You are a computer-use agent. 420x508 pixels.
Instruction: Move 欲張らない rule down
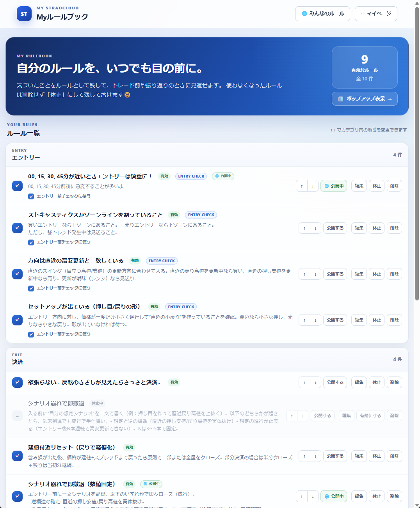[x=316, y=383]
